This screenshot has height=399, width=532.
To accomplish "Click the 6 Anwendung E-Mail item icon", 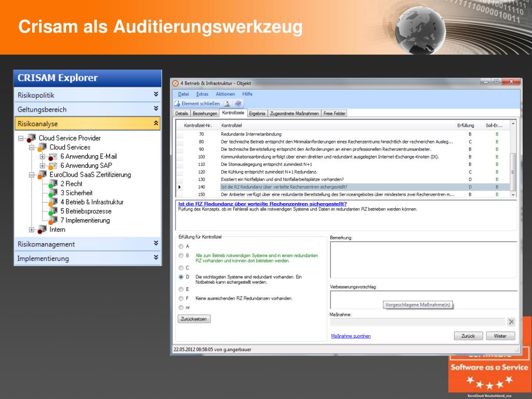I will point(53,157).
